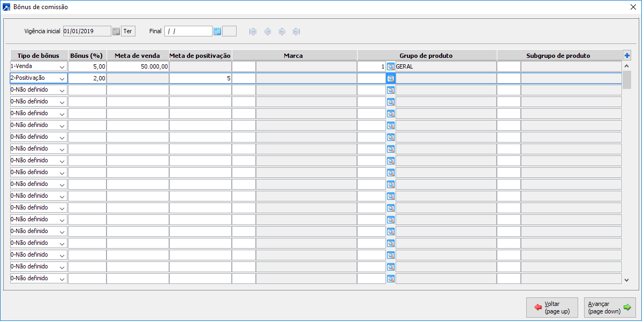
Task: Click the Final date input field
Action: pyautogui.click(x=188, y=32)
